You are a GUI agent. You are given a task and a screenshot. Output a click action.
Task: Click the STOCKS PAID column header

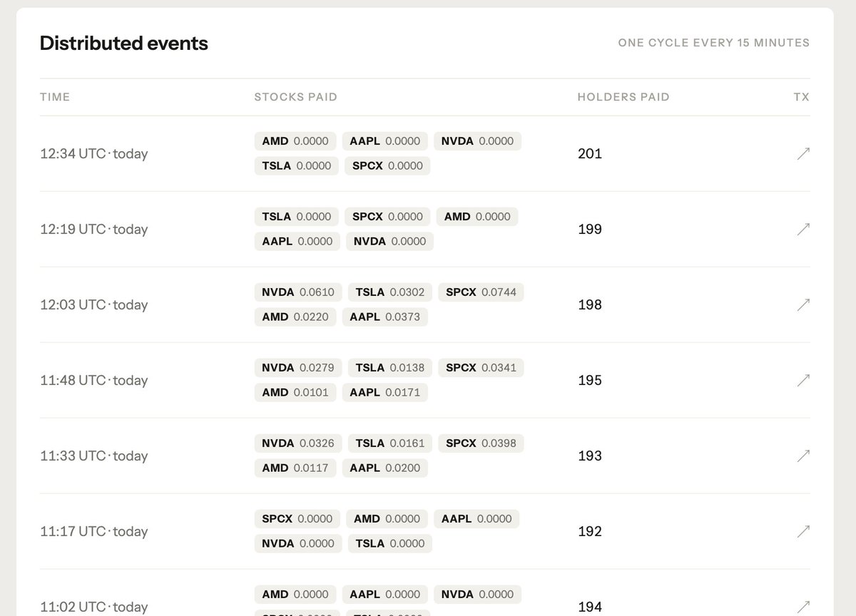pyautogui.click(x=296, y=97)
